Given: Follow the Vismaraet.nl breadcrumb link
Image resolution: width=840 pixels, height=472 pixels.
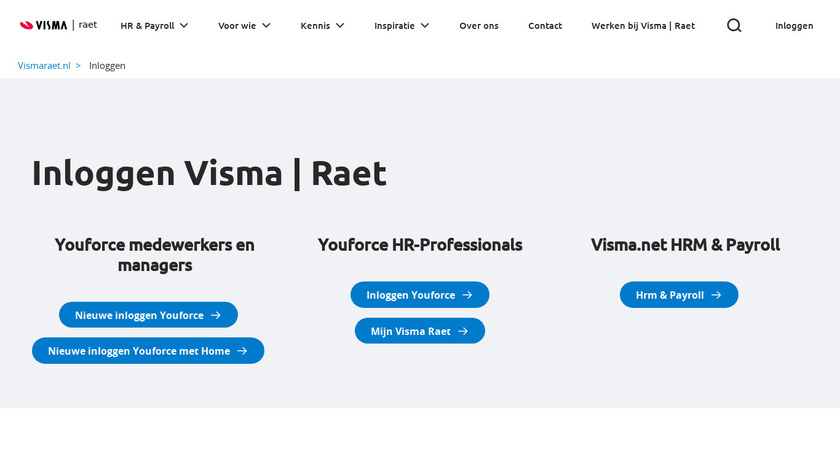Looking at the screenshot, I should [44, 65].
